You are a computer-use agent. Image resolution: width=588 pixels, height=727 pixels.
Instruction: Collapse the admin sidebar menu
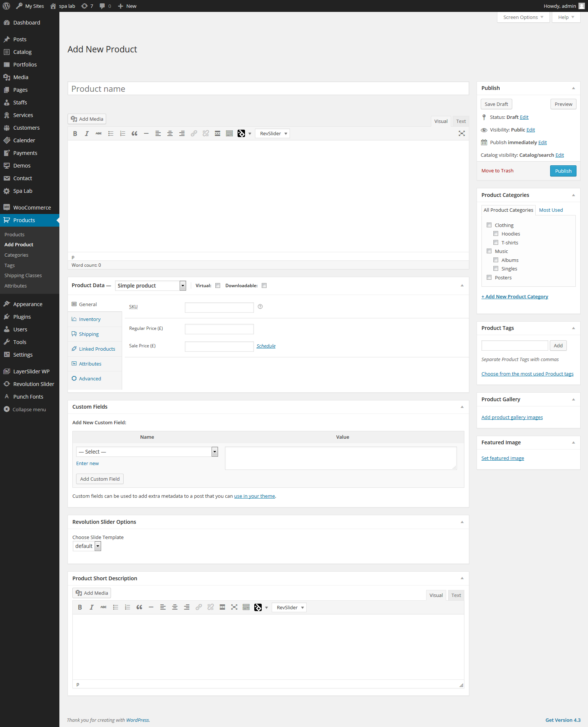(25, 409)
